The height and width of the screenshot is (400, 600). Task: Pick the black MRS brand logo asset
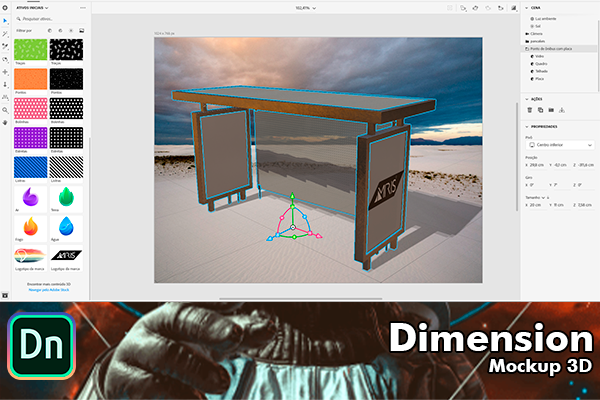[x=66, y=256]
